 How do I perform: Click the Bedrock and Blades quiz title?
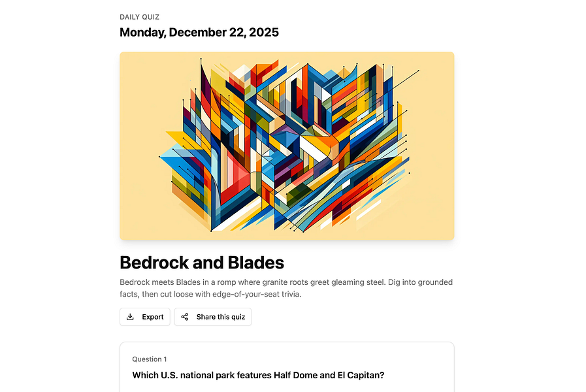click(202, 263)
